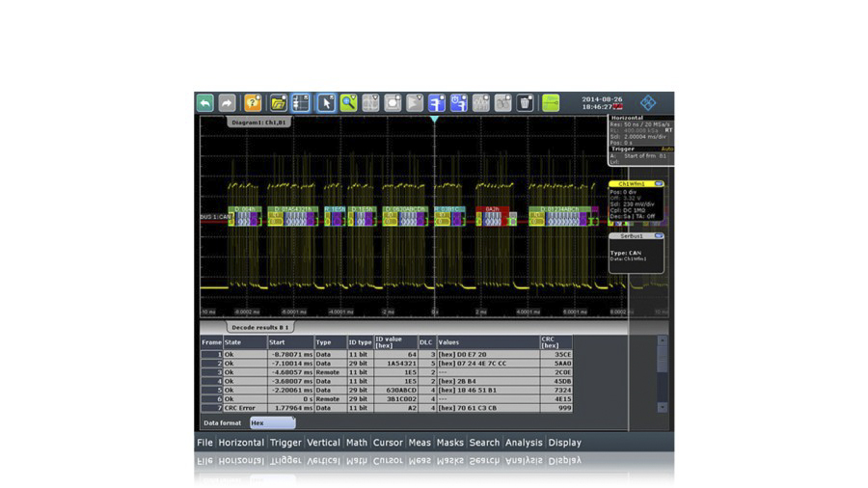Click the -4.68057 ms start cell
Screen dimensions: 868x488
pos(290,372)
